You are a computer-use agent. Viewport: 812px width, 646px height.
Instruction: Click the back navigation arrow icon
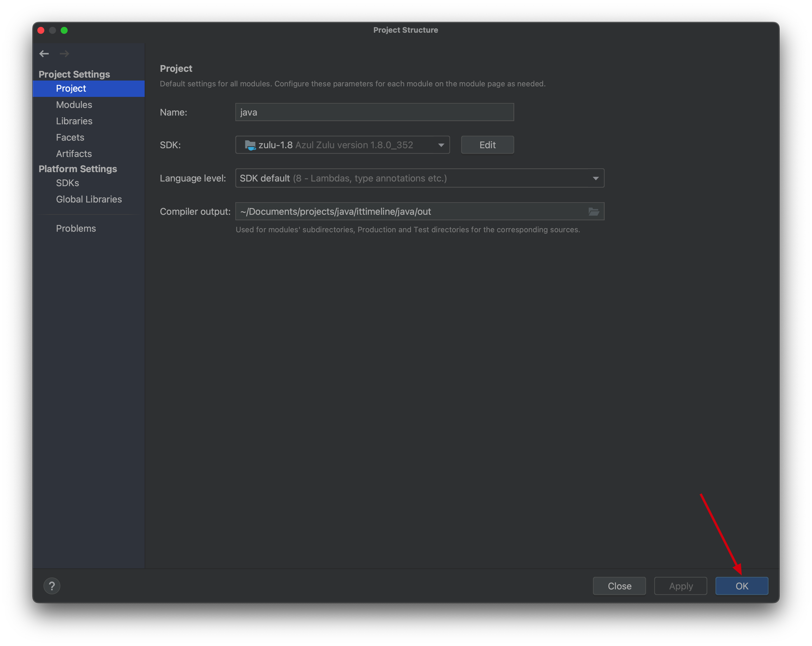43,53
